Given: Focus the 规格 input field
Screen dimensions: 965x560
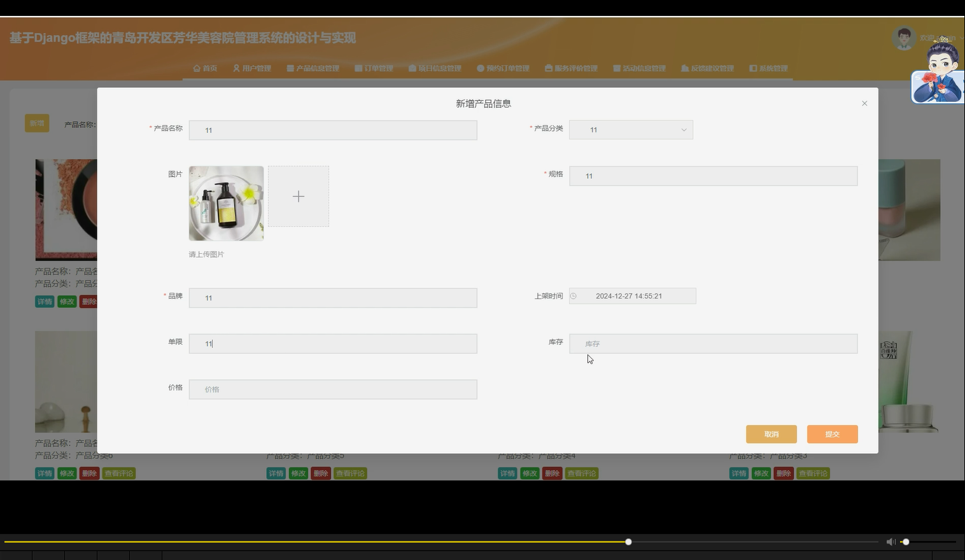Looking at the screenshot, I should pos(713,176).
